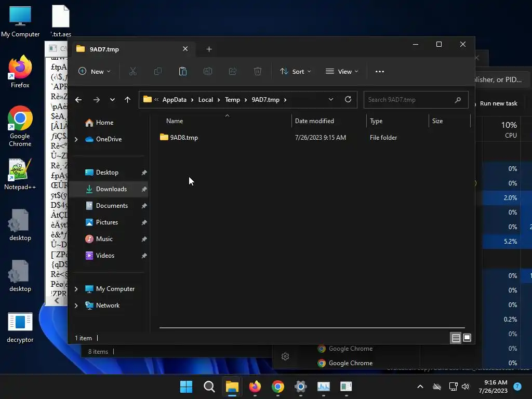Click the Delete trash icon in toolbar
The image size is (532, 399).
coord(258,72)
